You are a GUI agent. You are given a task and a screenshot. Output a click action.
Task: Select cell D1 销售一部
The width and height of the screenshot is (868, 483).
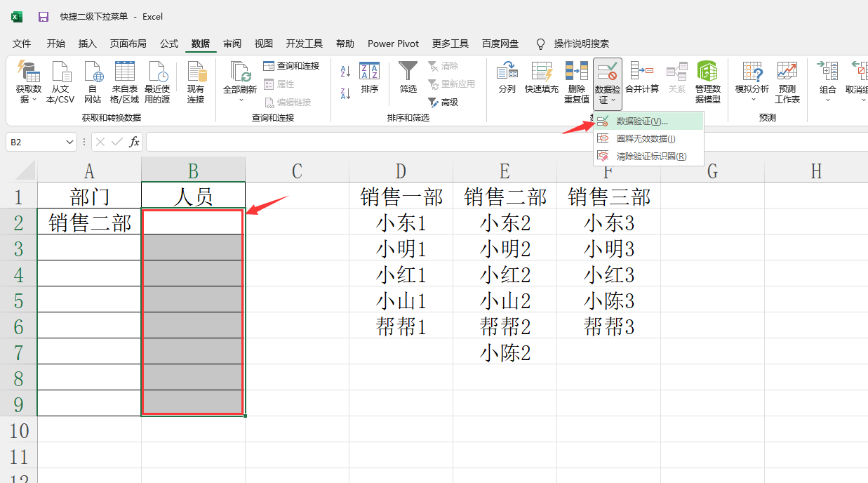[x=401, y=196]
